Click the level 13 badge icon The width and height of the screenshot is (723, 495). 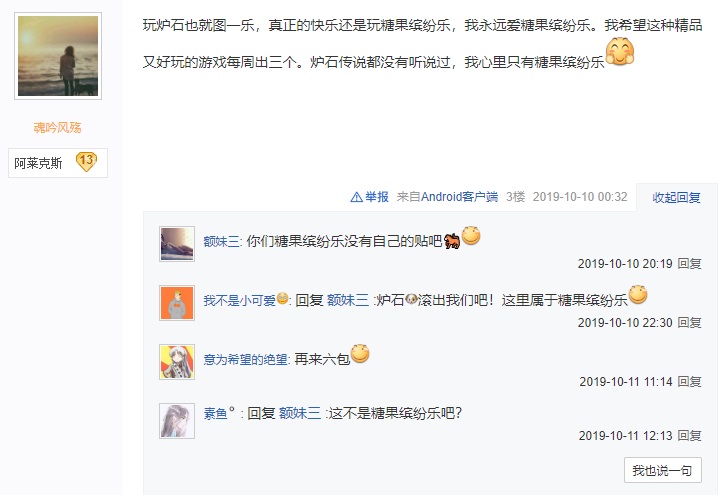click(x=86, y=162)
